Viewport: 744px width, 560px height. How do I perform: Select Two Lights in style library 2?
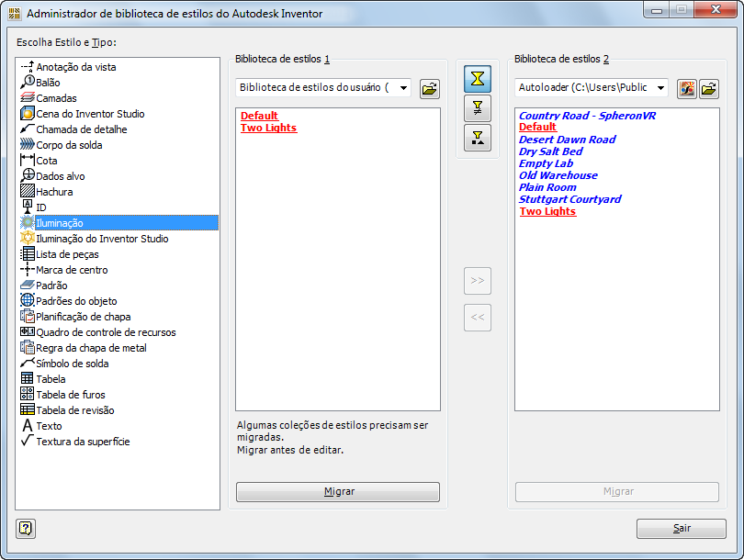coord(547,211)
